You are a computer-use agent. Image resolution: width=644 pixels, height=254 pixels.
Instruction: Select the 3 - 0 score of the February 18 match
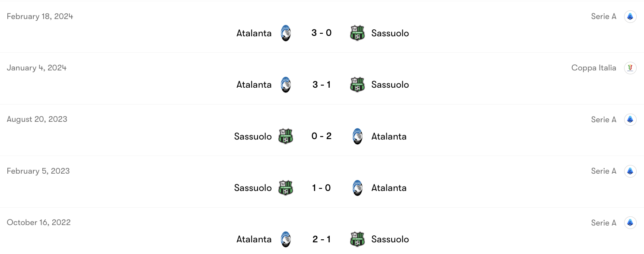pos(322,33)
